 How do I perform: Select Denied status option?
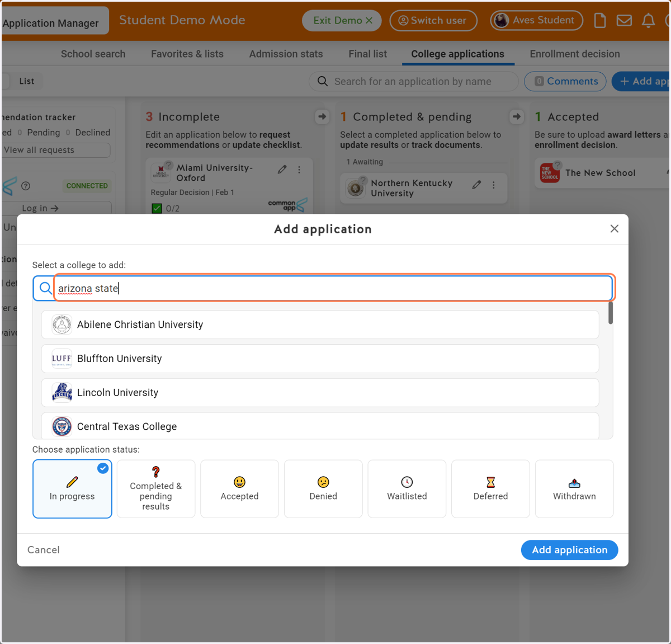[323, 489]
